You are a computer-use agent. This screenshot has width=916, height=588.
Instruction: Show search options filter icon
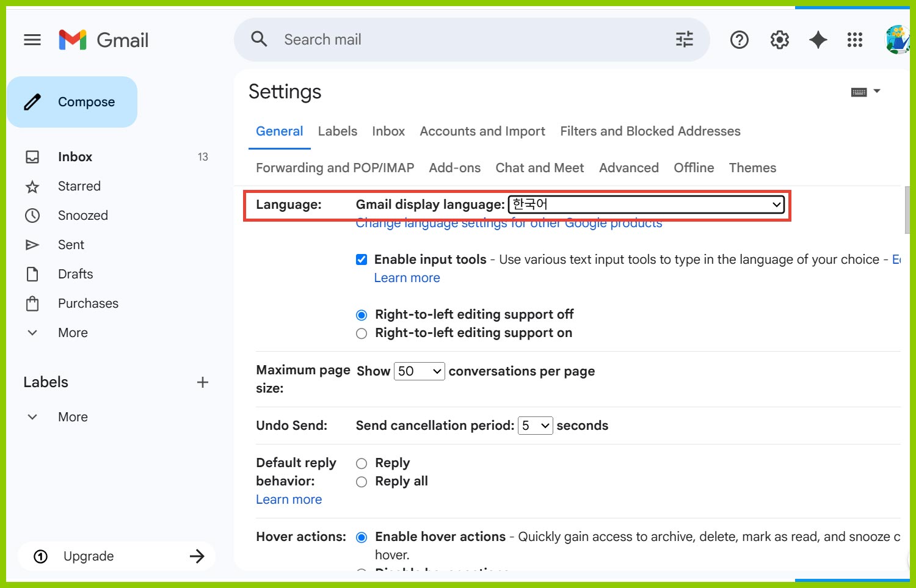tap(685, 39)
